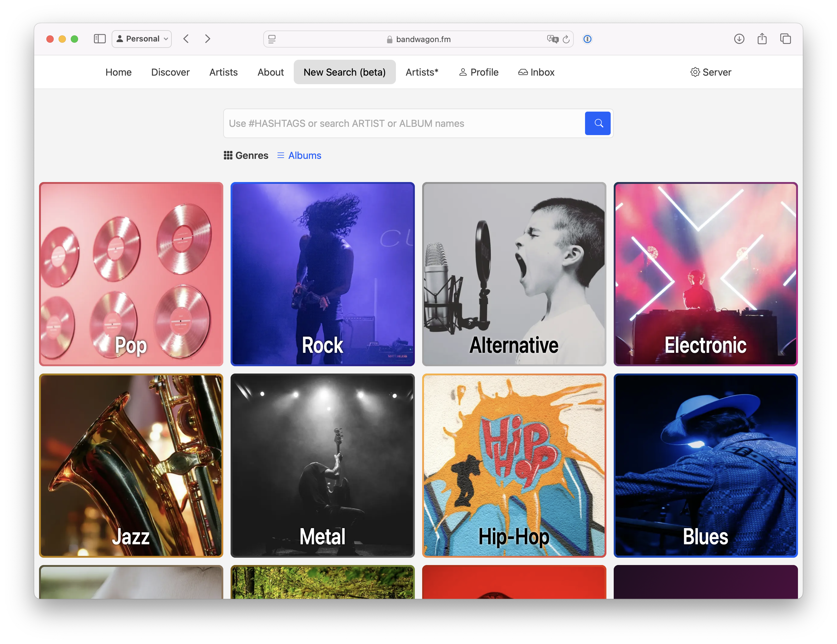This screenshot has height=644, width=837.
Task: Click the page reload icon
Action: pos(566,39)
